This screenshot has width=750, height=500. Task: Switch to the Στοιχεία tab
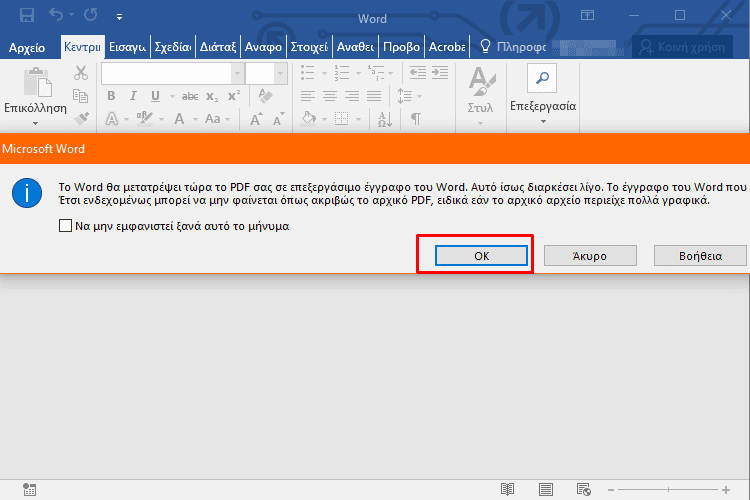(309, 47)
